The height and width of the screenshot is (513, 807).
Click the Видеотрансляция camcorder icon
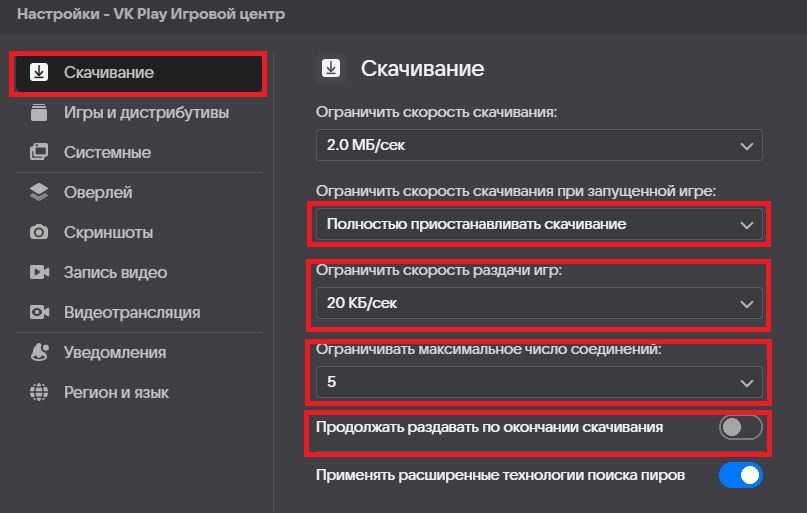(39, 312)
